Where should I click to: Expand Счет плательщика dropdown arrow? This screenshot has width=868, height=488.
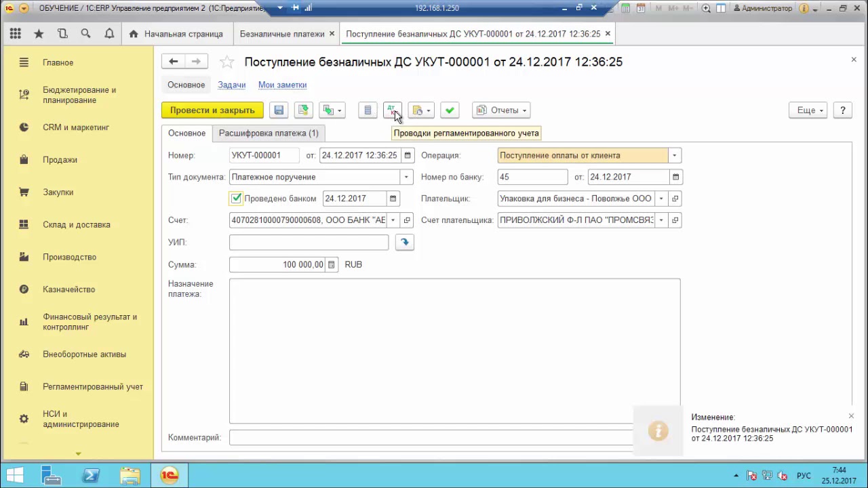pos(661,220)
